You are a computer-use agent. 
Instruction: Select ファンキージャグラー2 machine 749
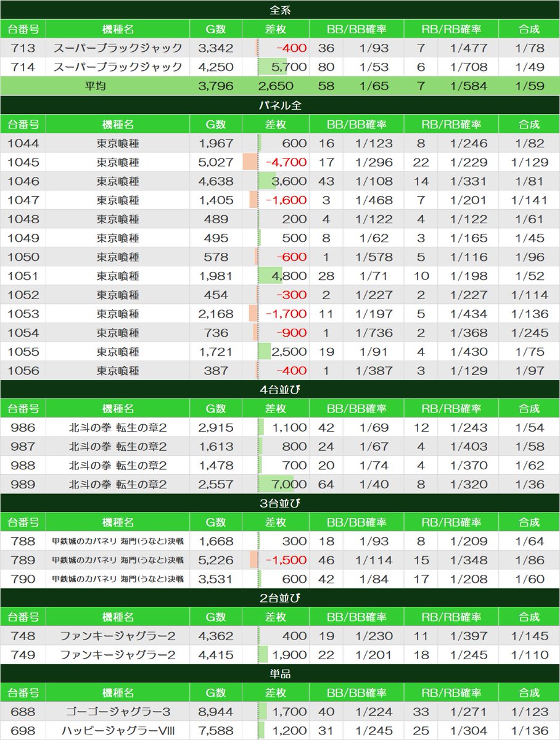(x=280, y=655)
